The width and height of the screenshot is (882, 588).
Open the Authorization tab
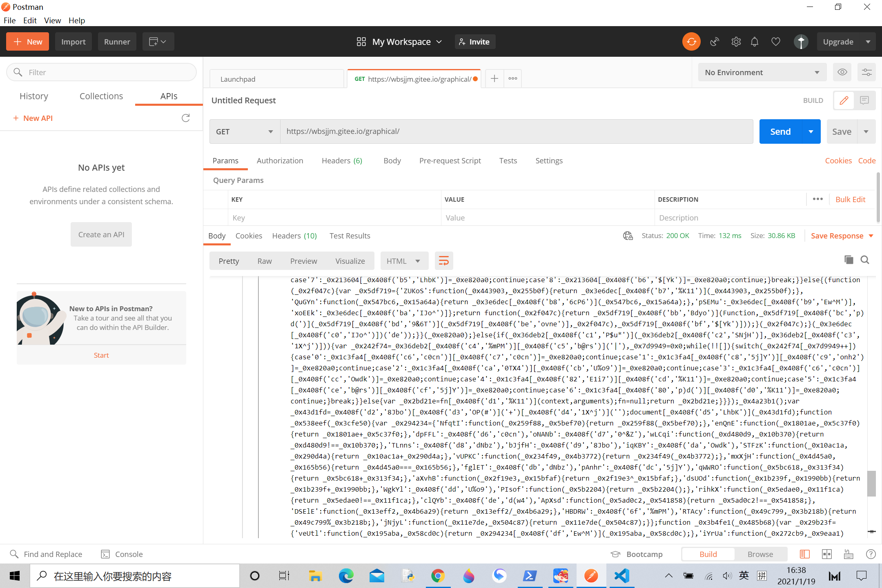tap(280, 160)
